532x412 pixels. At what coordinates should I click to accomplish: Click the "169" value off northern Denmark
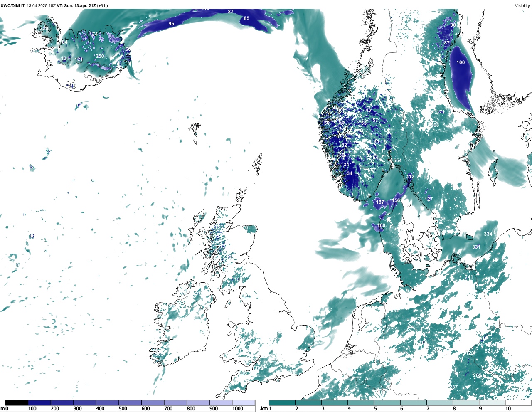381,225
